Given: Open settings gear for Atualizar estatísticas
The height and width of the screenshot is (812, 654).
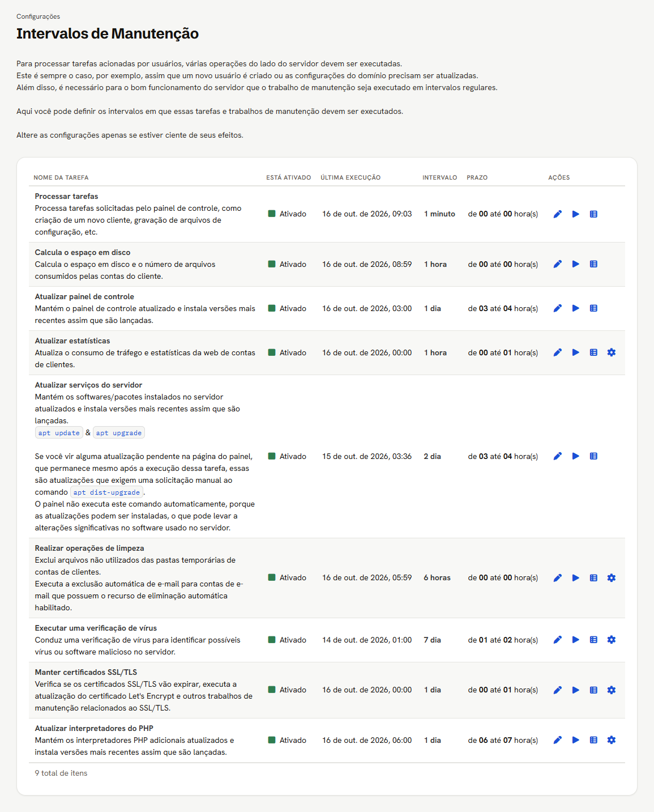Looking at the screenshot, I should 612,352.
